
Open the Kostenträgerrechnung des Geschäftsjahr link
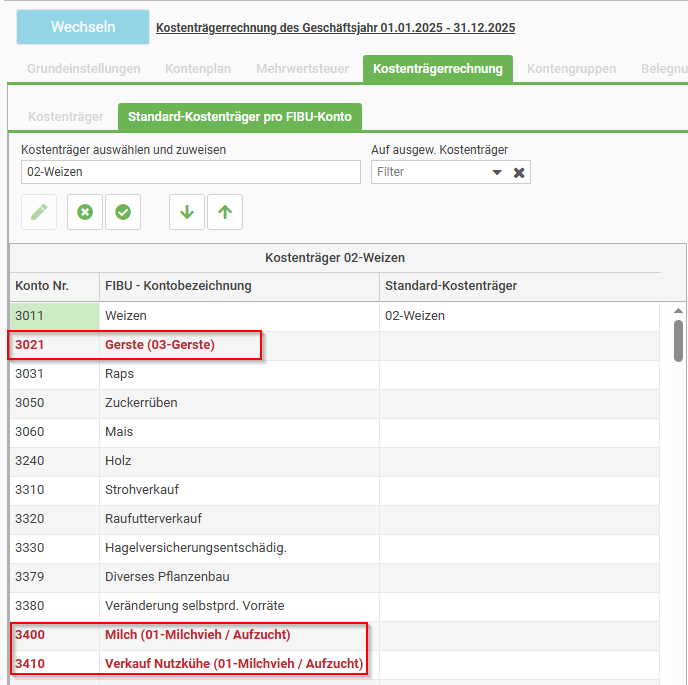tap(336, 28)
